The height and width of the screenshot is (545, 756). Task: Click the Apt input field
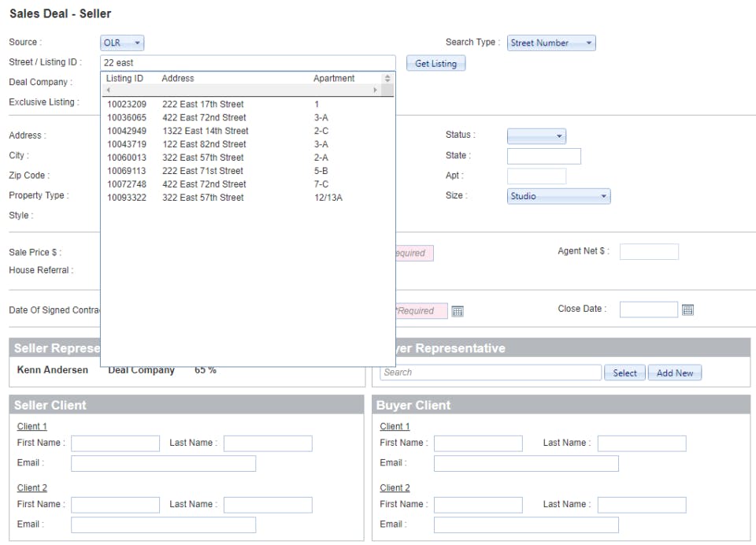click(x=536, y=176)
